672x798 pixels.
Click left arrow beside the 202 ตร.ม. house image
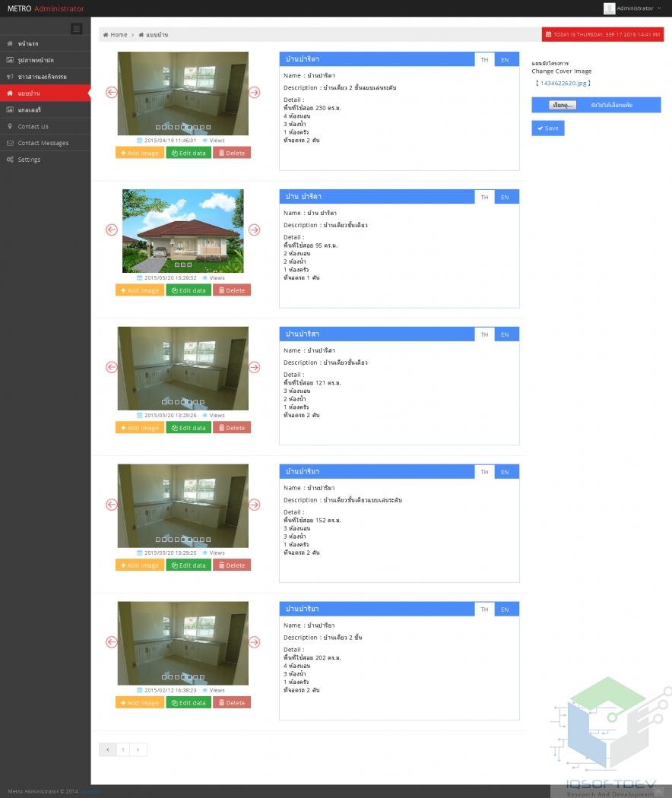(x=112, y=641)
